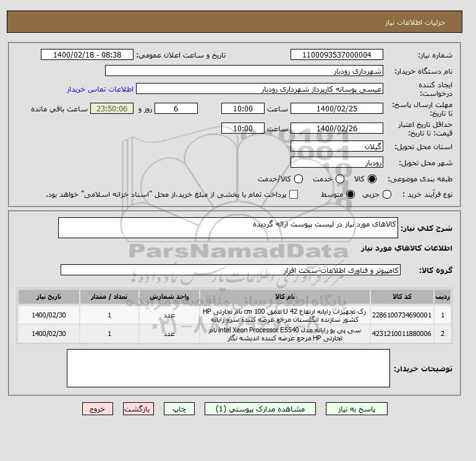Click the کد کالا column header
Image resolution: width=476 pixels, height=461 pixels.
click(402, 296)
